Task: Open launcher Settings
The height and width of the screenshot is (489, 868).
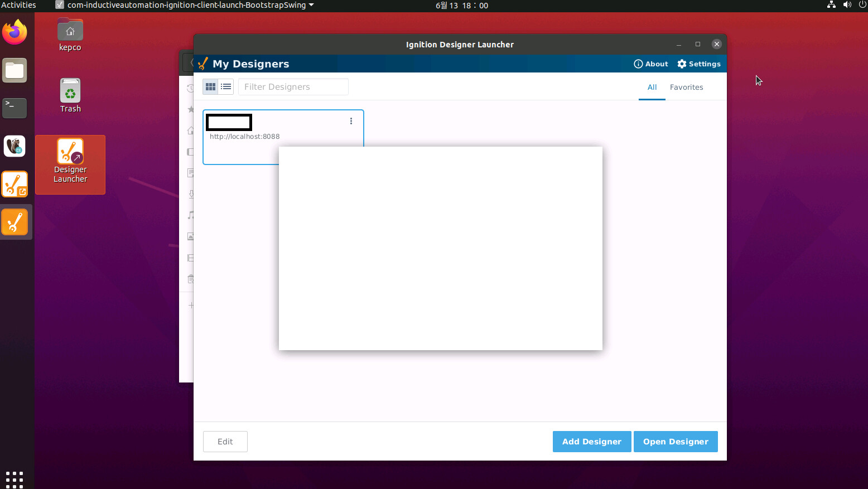Action: [x=699, y=64]
